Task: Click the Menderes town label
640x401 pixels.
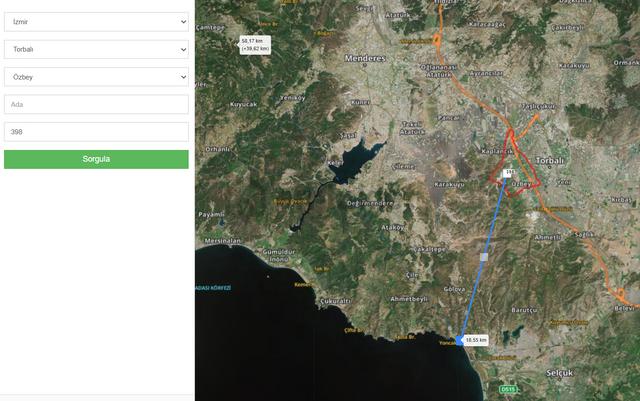Action: [365, 58]
